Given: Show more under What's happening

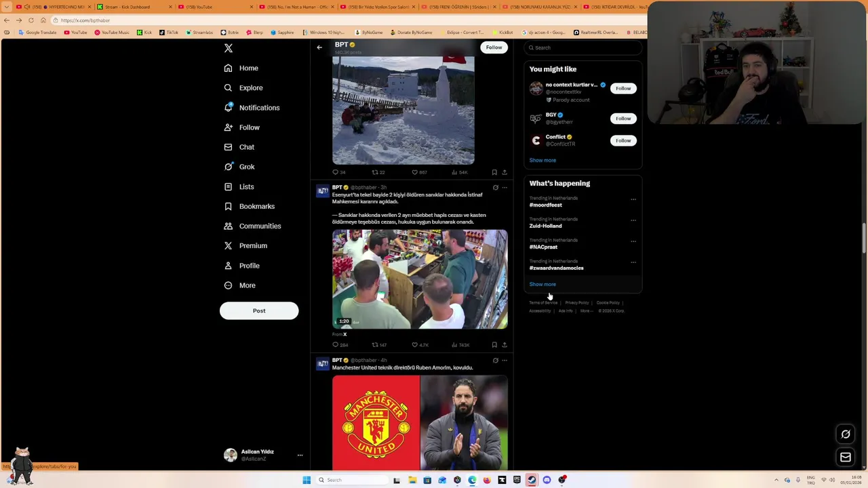Looking at the screenshot, I should (542, 284).
